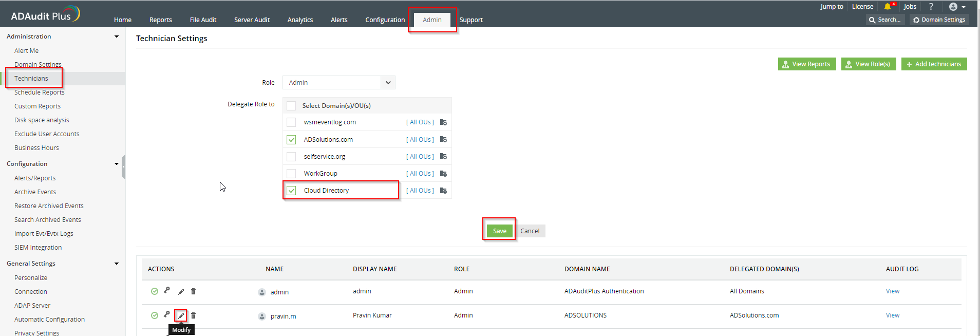The image size is (980, 336).
Task: Open Exclude User Accounts in sidebar
Action: click(47, 134)
